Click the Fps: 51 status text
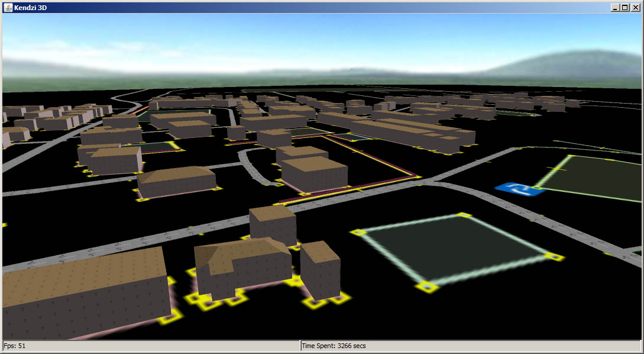This screenshot has width=644, height=354. (x=15, y=346)
